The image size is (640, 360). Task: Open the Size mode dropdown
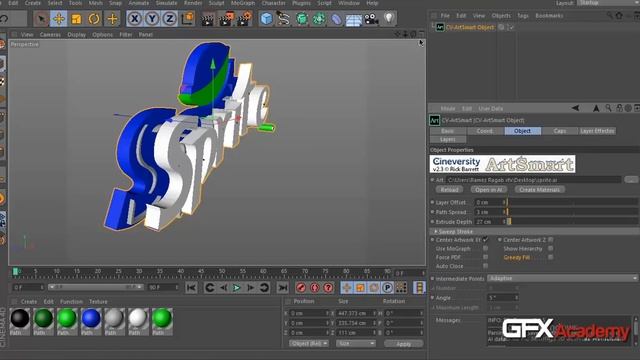tap(356, 344)
